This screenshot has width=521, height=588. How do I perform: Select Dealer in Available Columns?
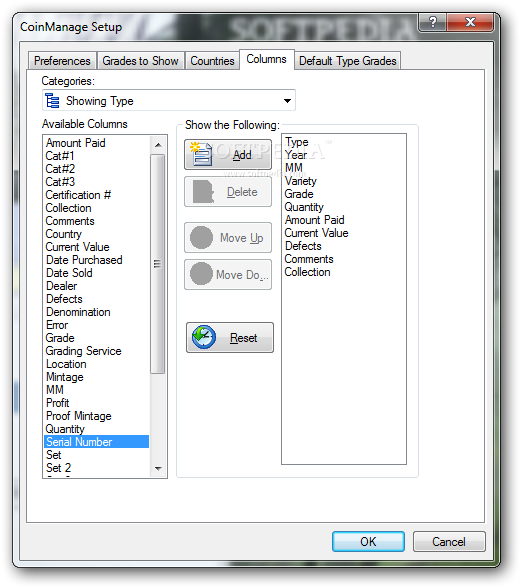click(97, 286)
